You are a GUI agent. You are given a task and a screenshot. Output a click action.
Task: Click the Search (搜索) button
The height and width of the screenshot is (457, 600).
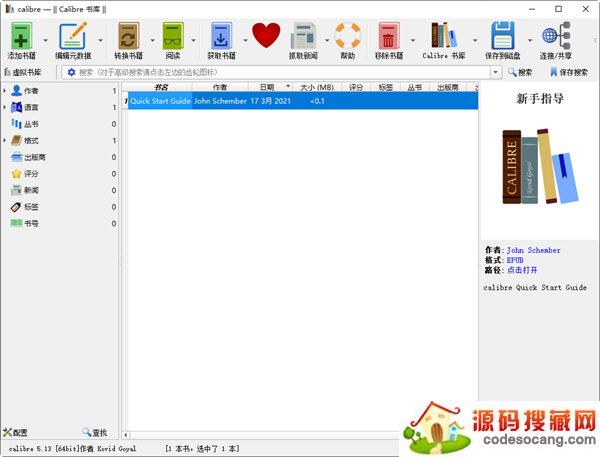click(520, 72)
